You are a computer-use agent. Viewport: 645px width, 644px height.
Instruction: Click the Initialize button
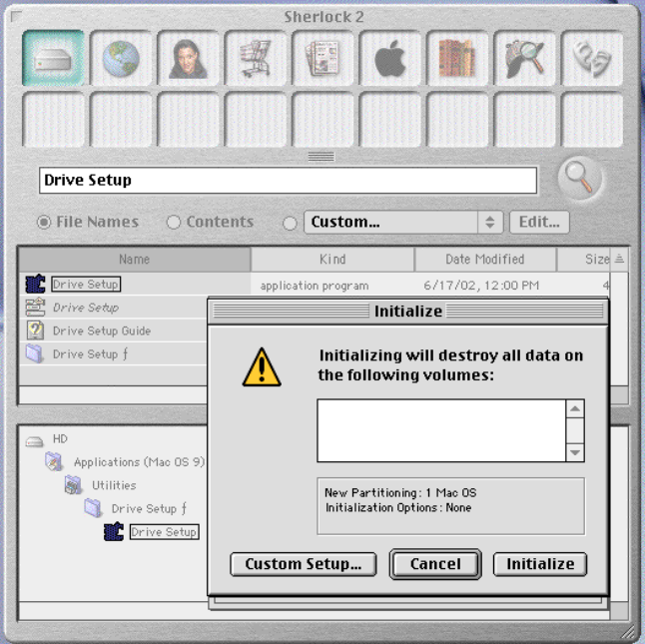click(540, 564)
